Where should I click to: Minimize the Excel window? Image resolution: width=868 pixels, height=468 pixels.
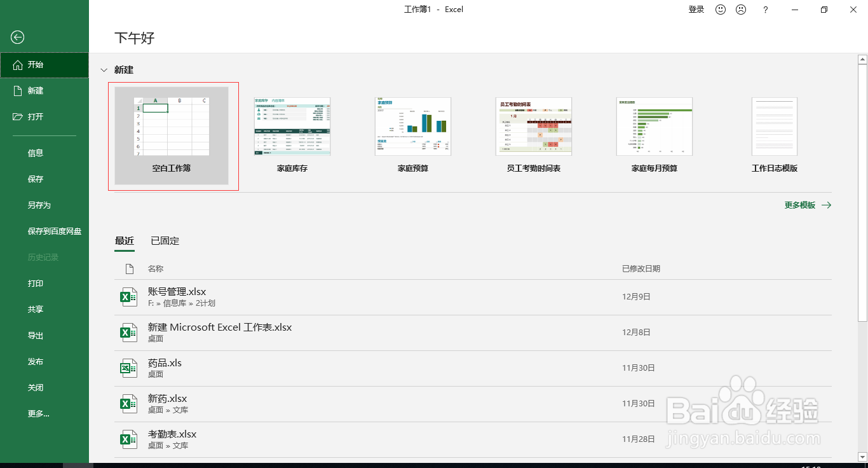pyautogui.click(x=795, y=10)
